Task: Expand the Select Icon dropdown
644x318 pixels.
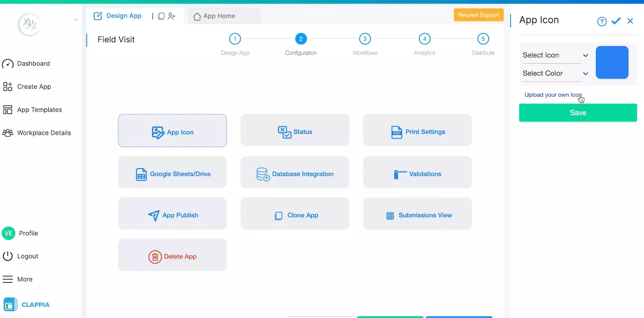Action: pos(555,54)
